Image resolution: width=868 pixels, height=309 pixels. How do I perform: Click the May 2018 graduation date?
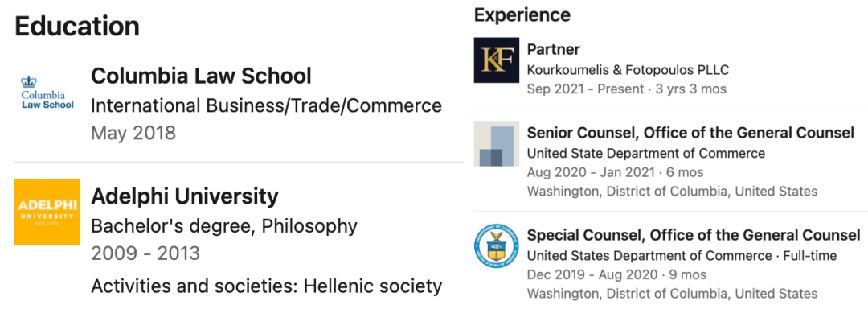tap(133, 134)
